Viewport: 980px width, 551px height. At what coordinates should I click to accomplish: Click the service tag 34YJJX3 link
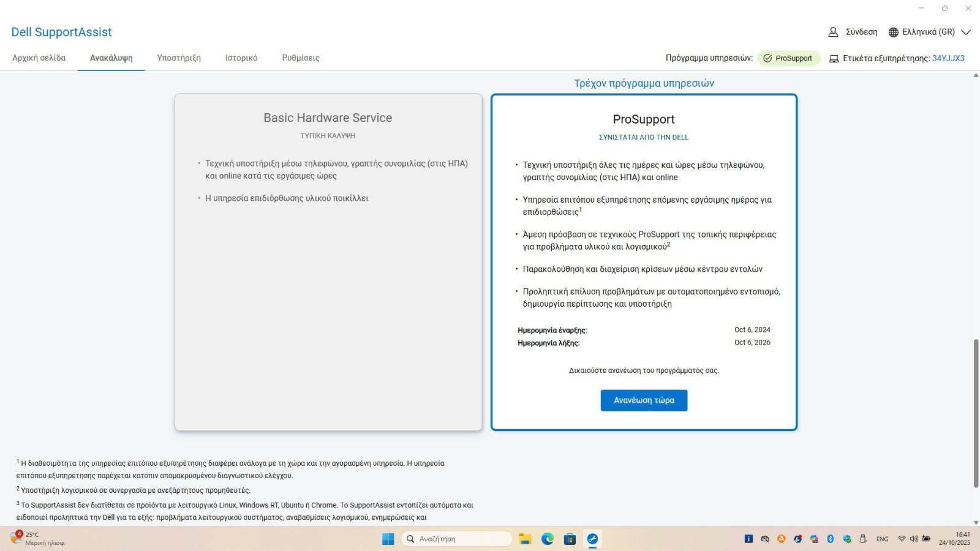[948, 59]
